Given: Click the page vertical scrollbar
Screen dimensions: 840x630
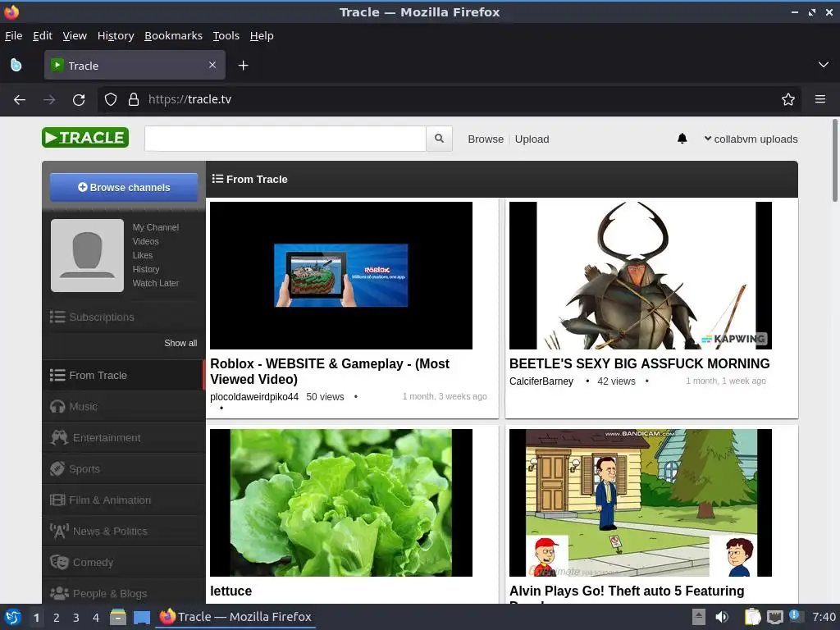Looking at the screenshot, I should (x=834, y=161).
